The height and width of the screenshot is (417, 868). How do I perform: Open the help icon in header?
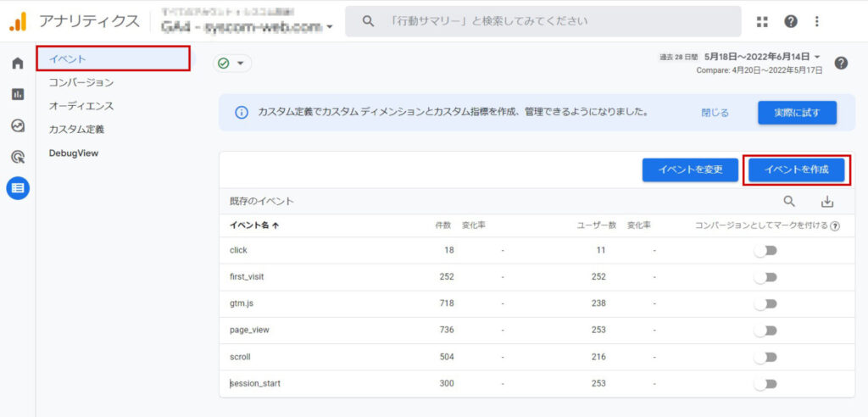pos(791,21)
